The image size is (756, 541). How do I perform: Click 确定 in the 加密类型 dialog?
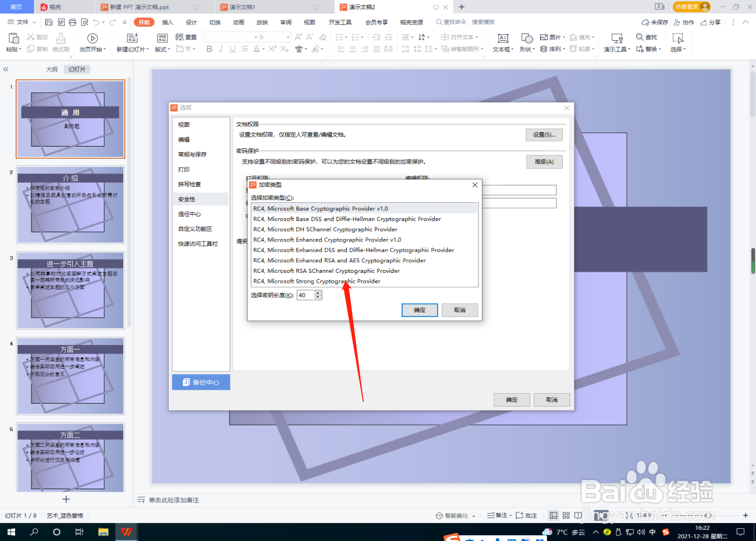click(420, 310)
